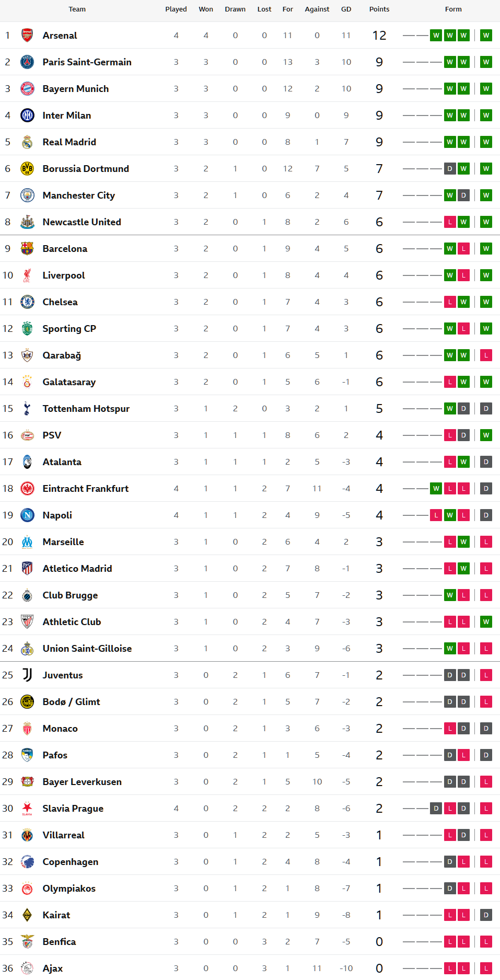This screenshot has height=980, width=500.
Task: Click the Paris Saint-Germain badge icon
Action: click(x=27, y=62)
